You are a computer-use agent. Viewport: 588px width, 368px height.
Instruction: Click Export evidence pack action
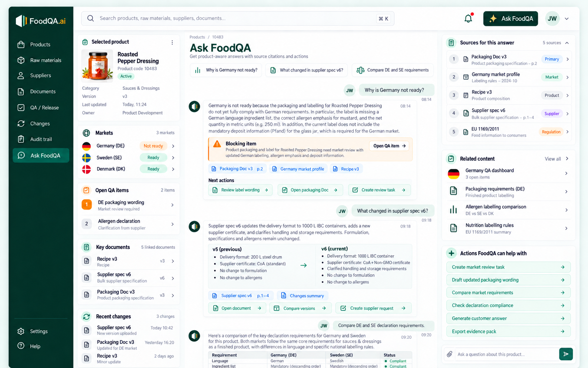[508, 331]
